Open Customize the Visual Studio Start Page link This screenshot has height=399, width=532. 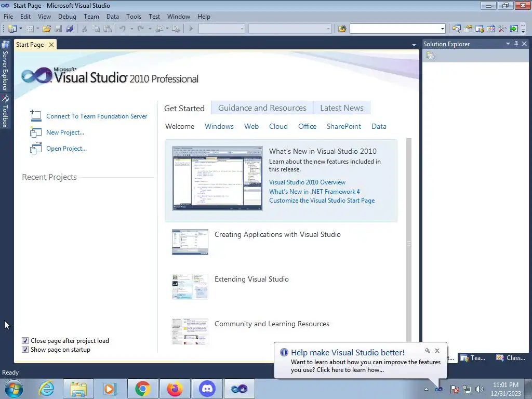click(322, 201)
